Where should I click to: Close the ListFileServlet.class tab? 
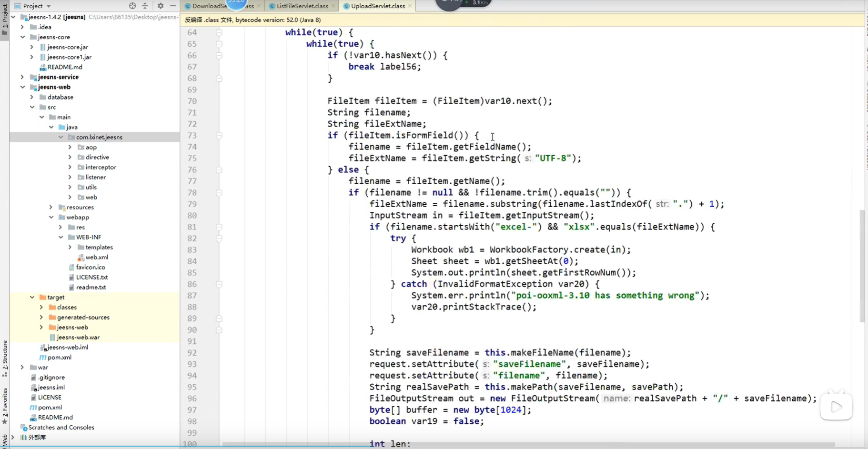tap(334, 6)
